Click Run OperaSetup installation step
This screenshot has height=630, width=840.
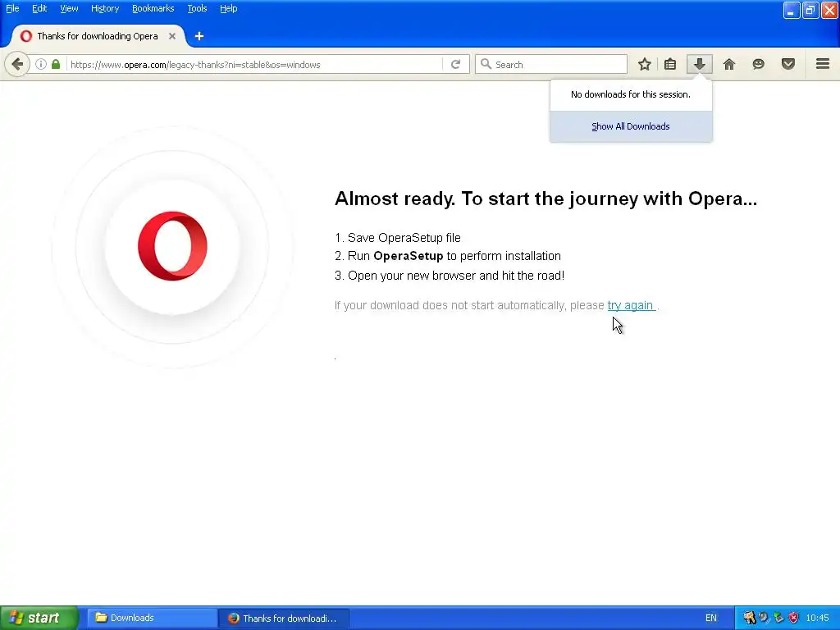click(448, 256)
